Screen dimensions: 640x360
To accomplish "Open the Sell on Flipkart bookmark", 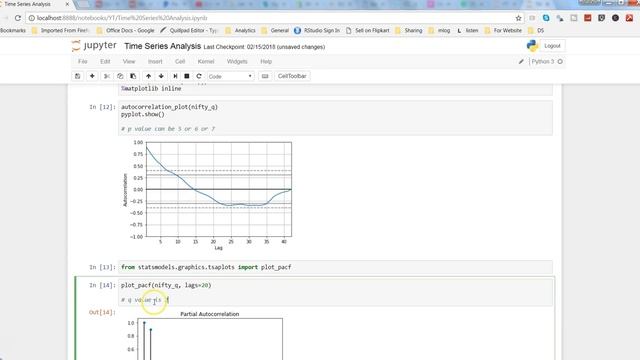I will pos(367,31).
